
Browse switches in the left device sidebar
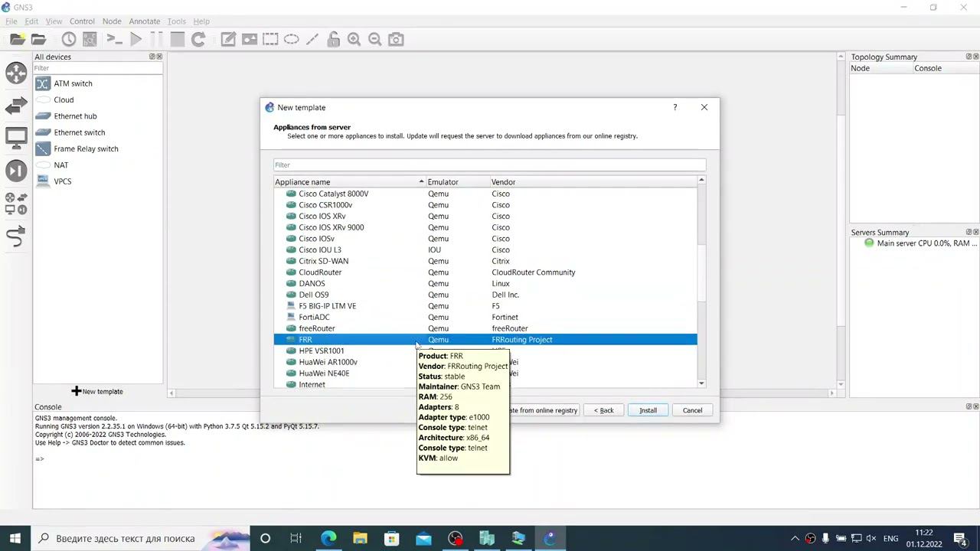click(x=16, y=106)
